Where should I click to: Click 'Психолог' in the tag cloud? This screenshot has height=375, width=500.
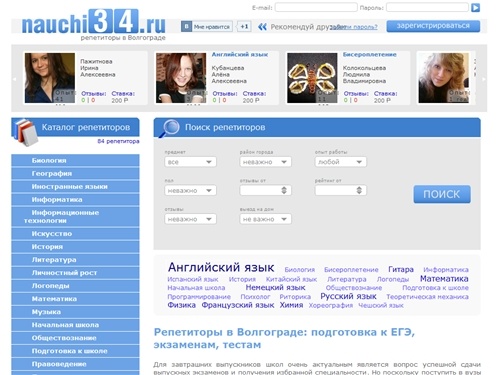point(255,297)
